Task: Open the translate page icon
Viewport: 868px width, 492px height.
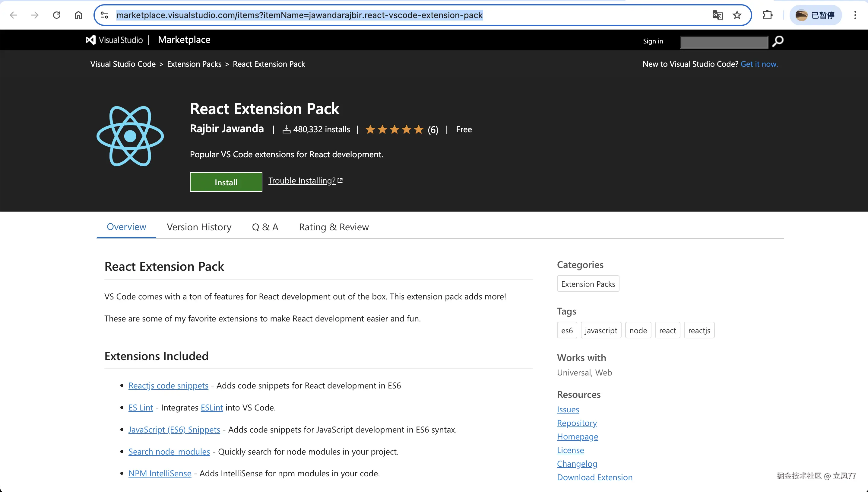Action: (x=717, y=15)
